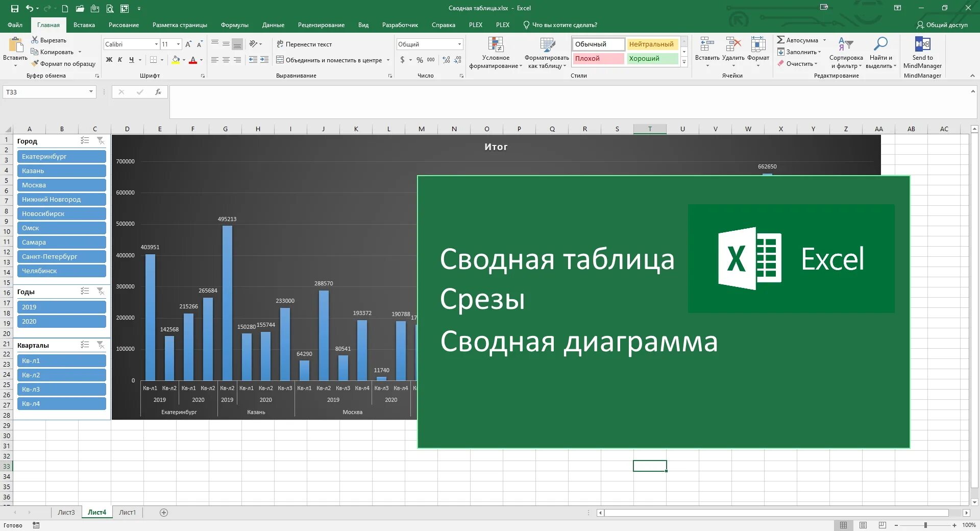This screenshot has width=980, height=531.
Task: Click multi-select icon on the Годы slicer
Action: pyautogui.click(x=85, y=291)
